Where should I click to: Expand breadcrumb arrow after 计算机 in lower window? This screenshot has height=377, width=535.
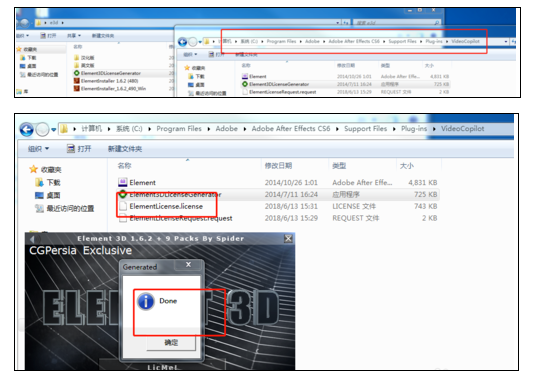pyautogui.click(x=109, y=129)
